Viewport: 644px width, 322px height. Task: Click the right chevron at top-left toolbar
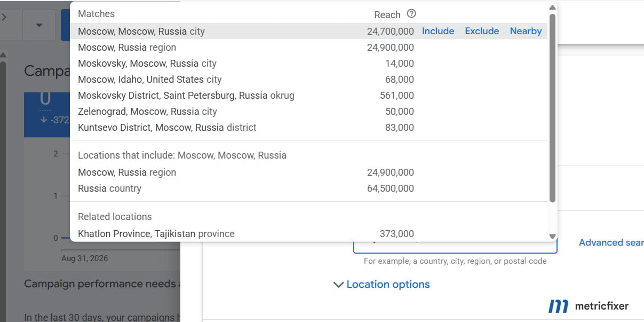(4, 17)
